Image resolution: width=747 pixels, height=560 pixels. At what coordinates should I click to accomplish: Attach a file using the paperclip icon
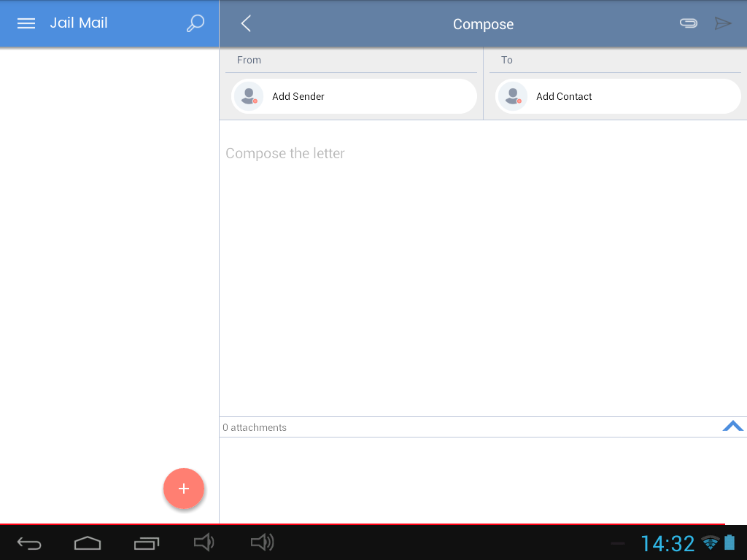[689, 23]
